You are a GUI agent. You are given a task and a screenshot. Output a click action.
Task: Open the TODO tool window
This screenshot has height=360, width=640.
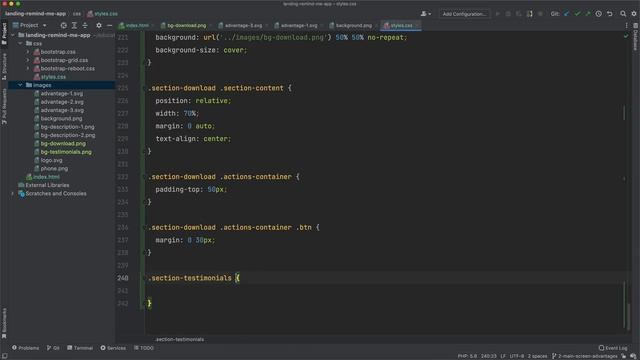click(x=144, y=348)
